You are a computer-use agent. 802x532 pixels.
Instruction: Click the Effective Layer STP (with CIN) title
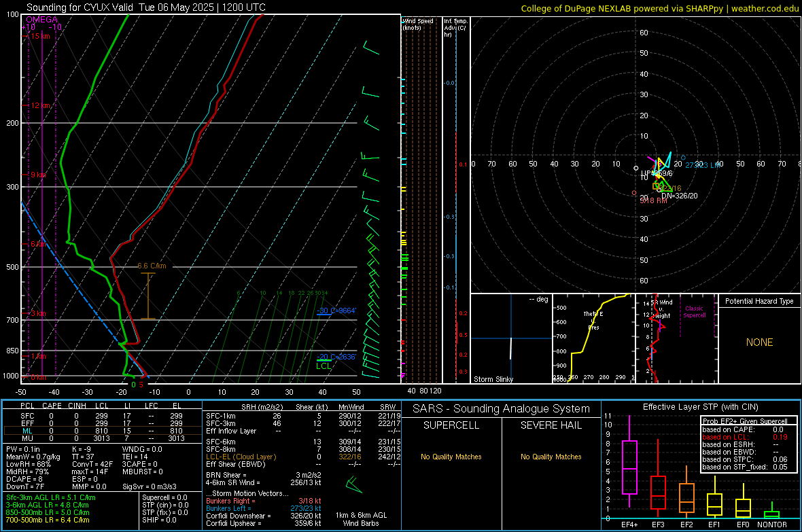click(x=700, y=407)
